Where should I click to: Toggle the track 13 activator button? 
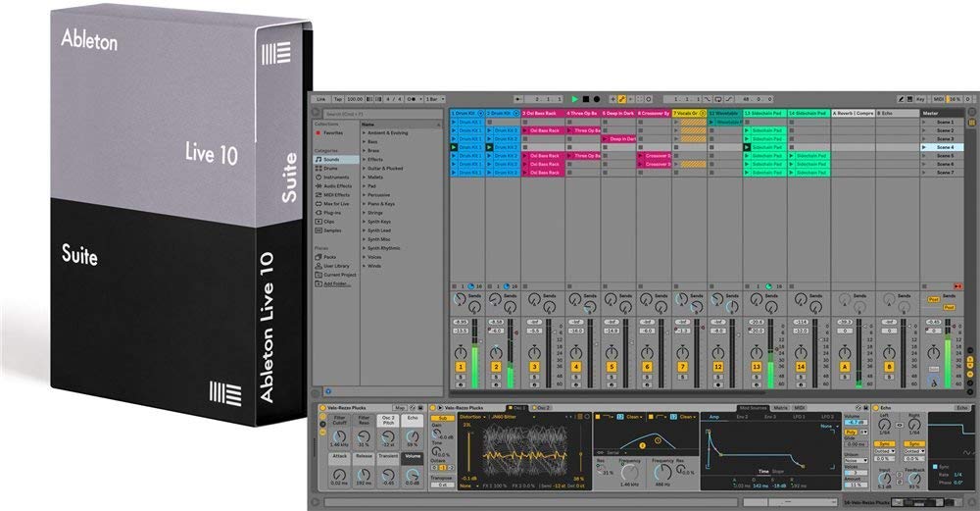757,366
